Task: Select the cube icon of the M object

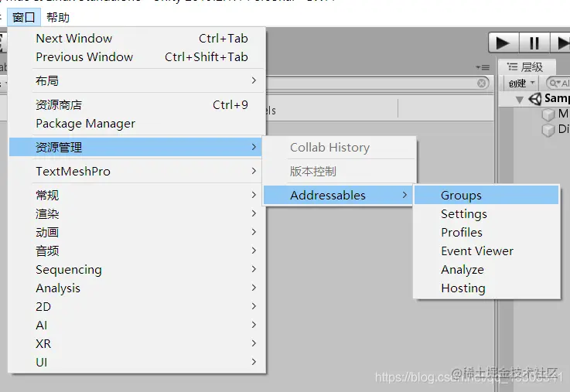Action: point(548,114)
